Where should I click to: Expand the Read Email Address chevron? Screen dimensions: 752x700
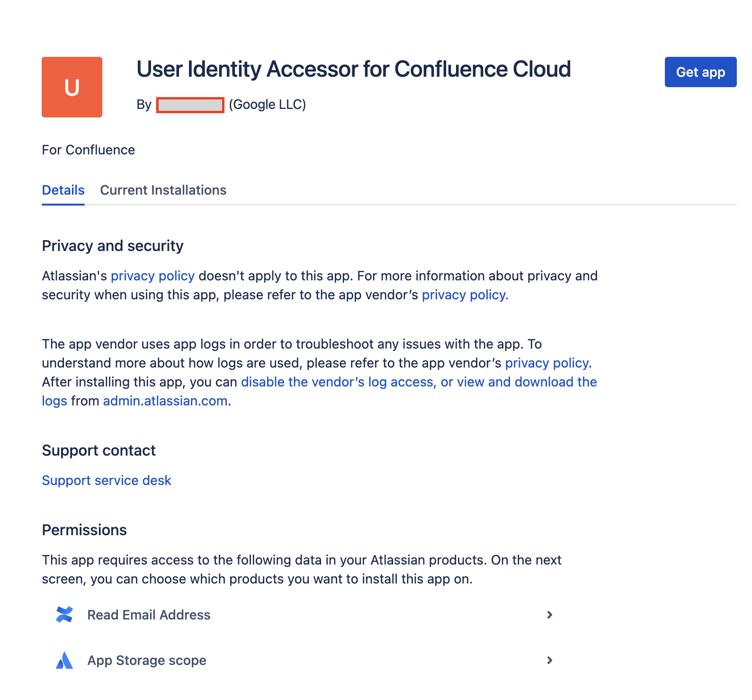click(549, 615)
